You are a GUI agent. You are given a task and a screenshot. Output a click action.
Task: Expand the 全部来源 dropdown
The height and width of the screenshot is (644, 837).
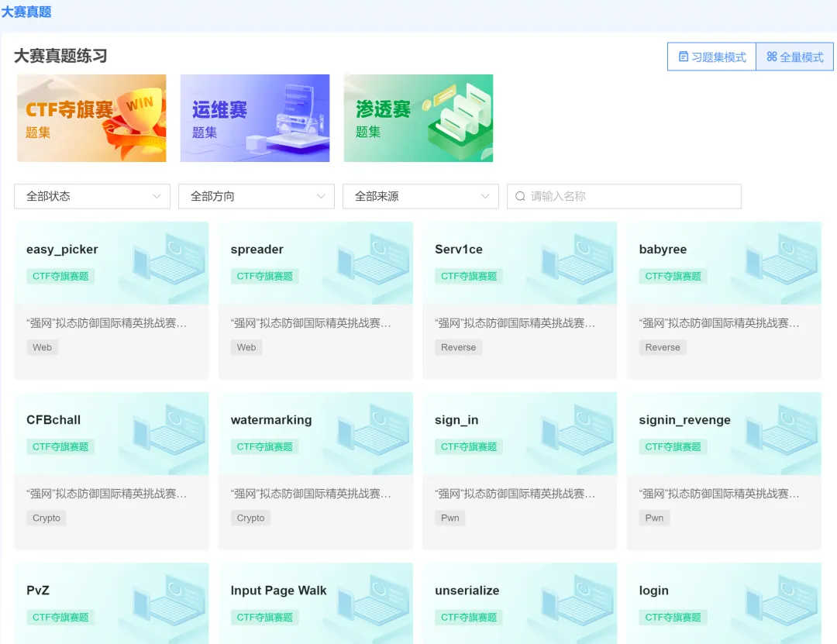click(421, 196)
